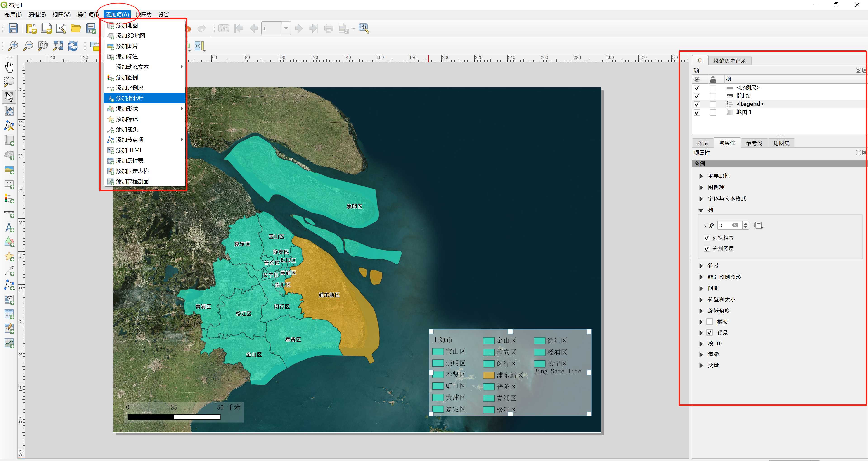Lock the <比例尺> item checkbox
Viewport: 868px width, 461px height.
point(713,88)
